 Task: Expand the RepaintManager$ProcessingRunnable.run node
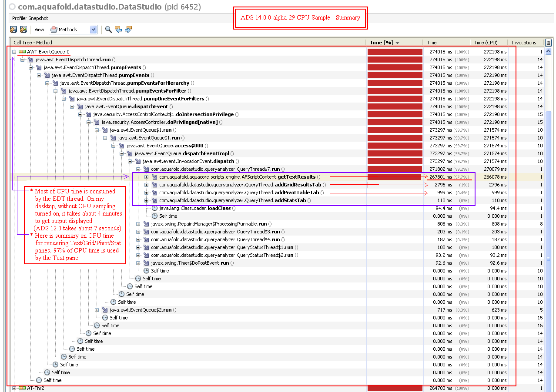tap(138, 224)
